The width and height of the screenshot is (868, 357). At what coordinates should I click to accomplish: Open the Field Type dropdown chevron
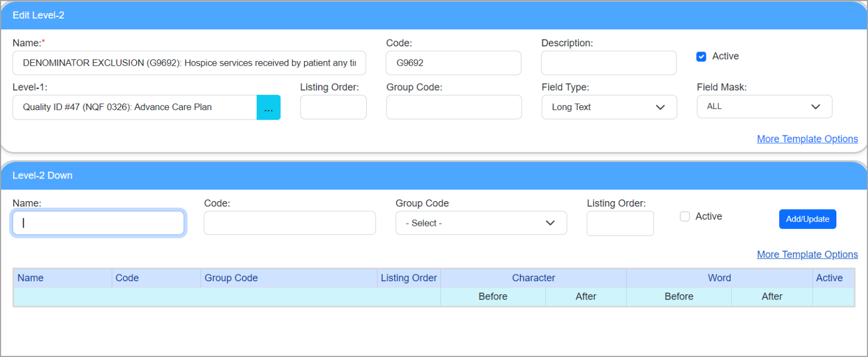[660, 107]
